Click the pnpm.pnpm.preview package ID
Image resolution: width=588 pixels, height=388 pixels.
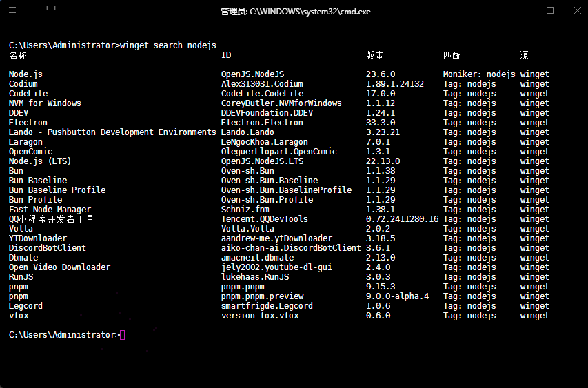pyautogui.click(x=262, y=296)
